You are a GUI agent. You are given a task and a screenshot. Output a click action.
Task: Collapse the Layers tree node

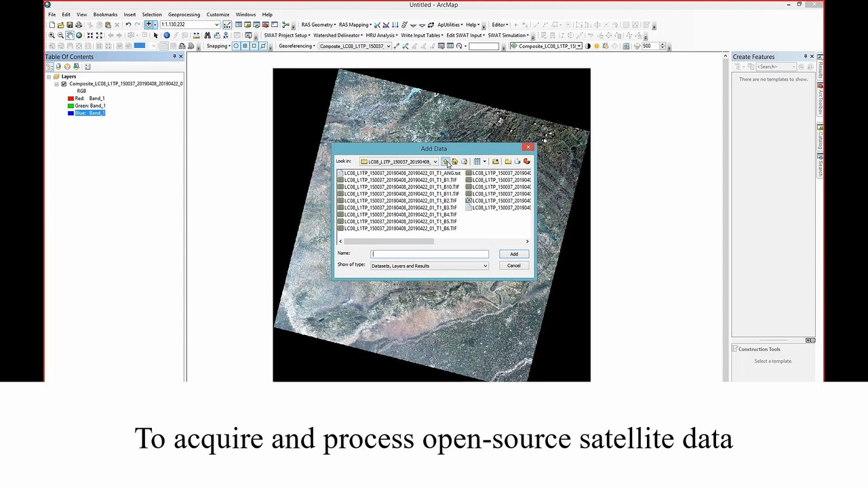click(x=49, y=77)
